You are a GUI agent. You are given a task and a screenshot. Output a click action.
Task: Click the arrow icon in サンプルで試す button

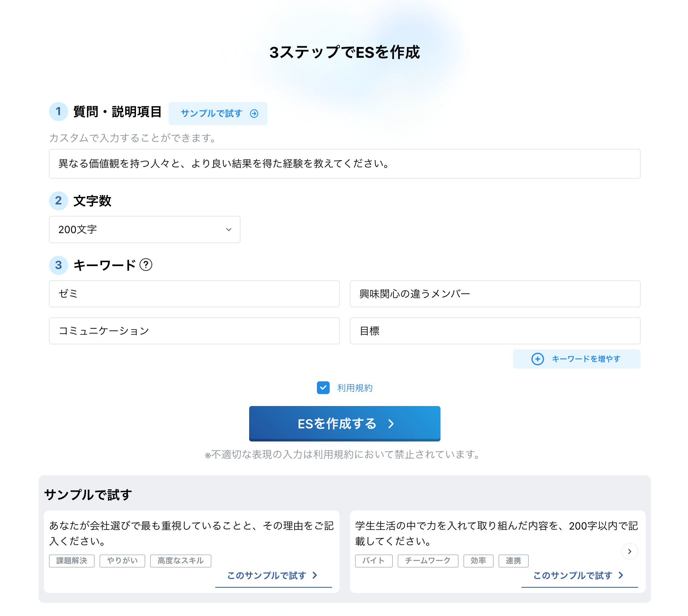click(254, 114)
